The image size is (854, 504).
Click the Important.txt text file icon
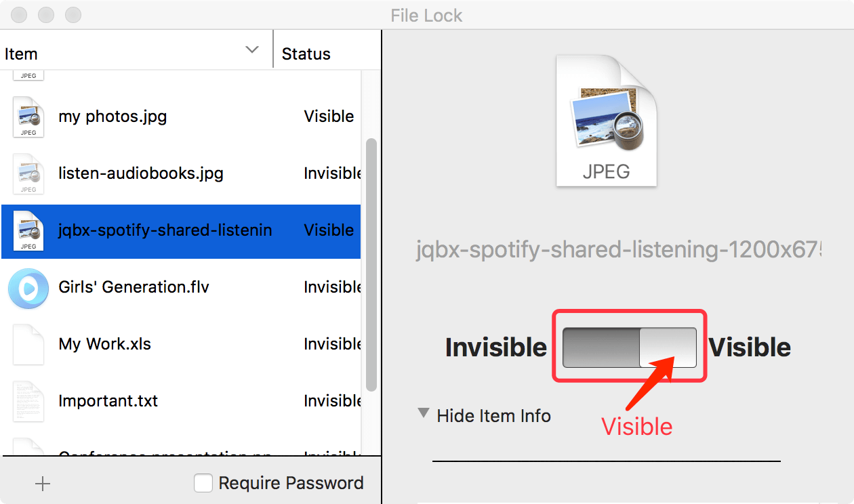pos(28,401)
